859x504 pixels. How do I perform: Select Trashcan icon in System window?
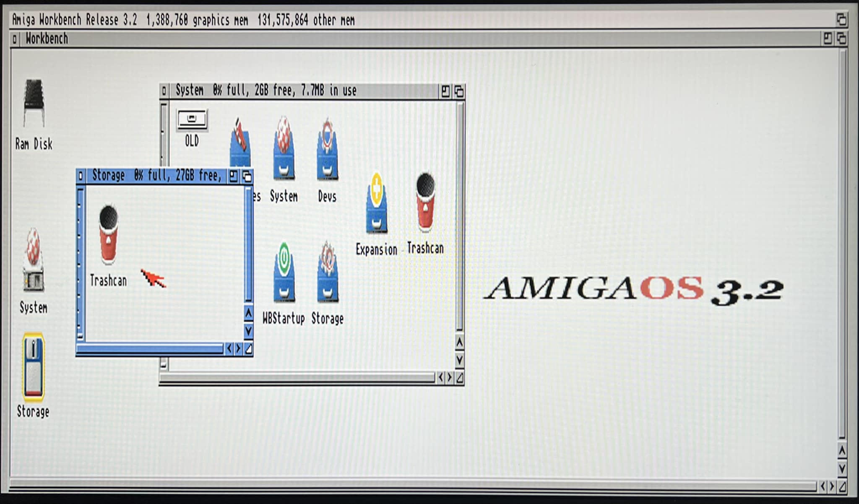pyautogui.click(x=426, y=202)
